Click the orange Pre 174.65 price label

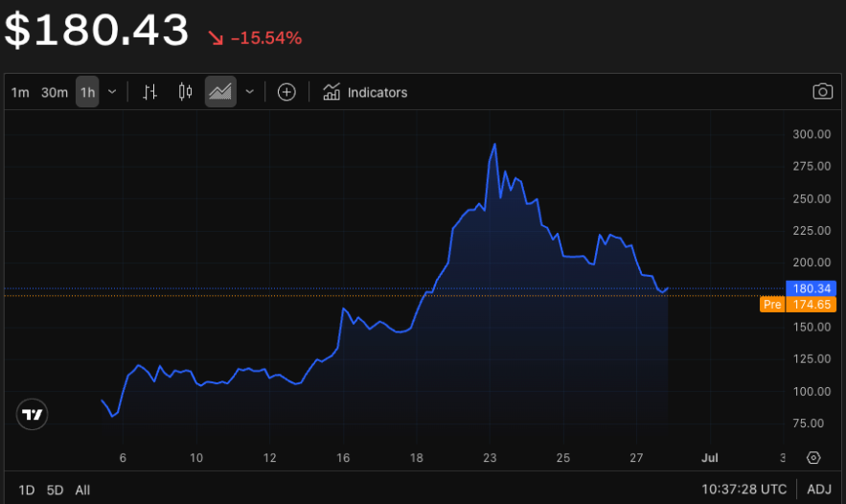[x=798, y=305]
